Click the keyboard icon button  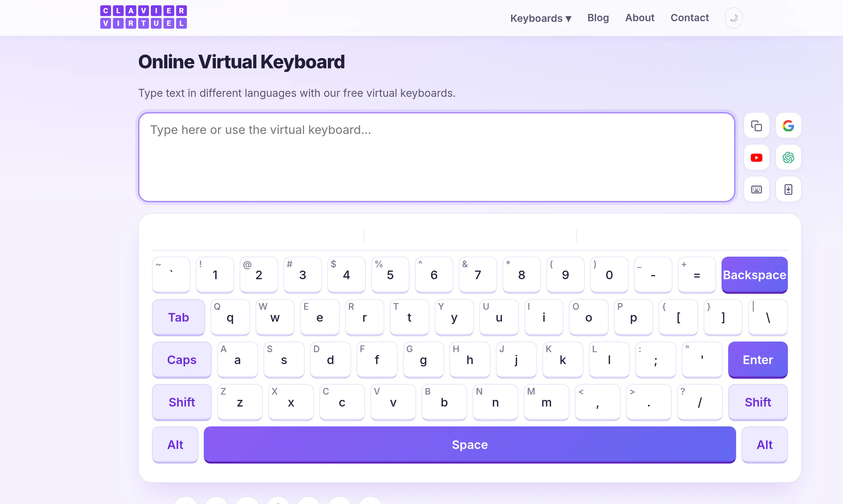756,189
